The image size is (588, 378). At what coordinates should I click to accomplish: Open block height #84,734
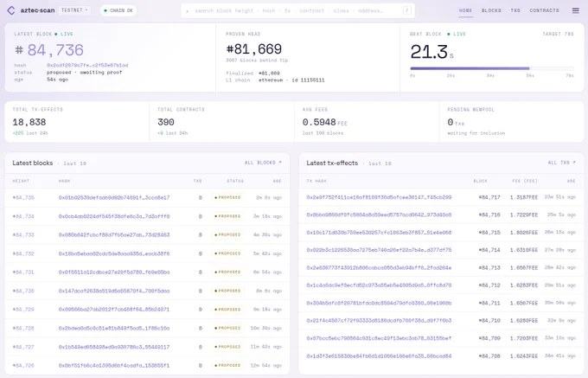[23, 216]
